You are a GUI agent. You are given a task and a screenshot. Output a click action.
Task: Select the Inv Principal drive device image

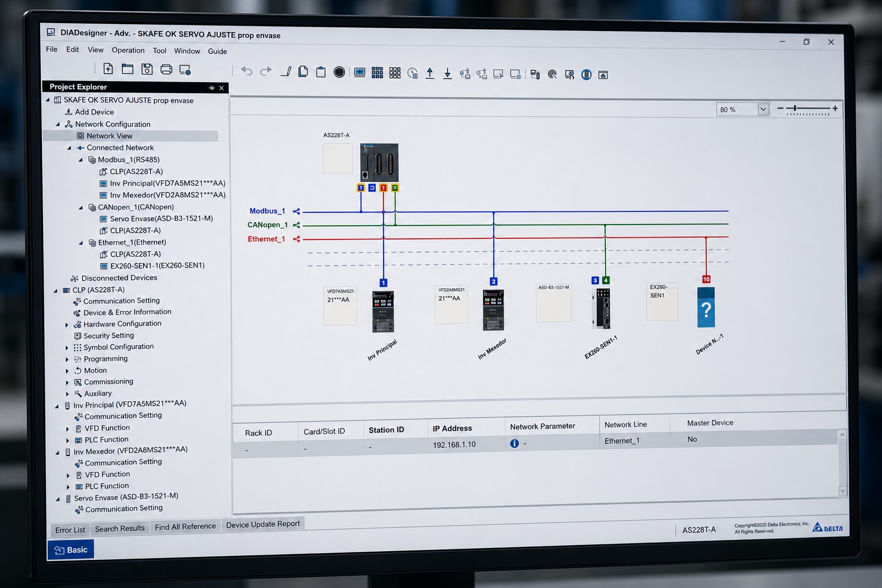383,312
